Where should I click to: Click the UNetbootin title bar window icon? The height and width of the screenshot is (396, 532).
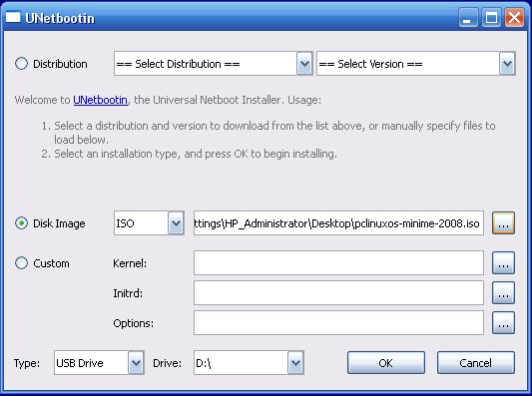(x=13, y=17)
